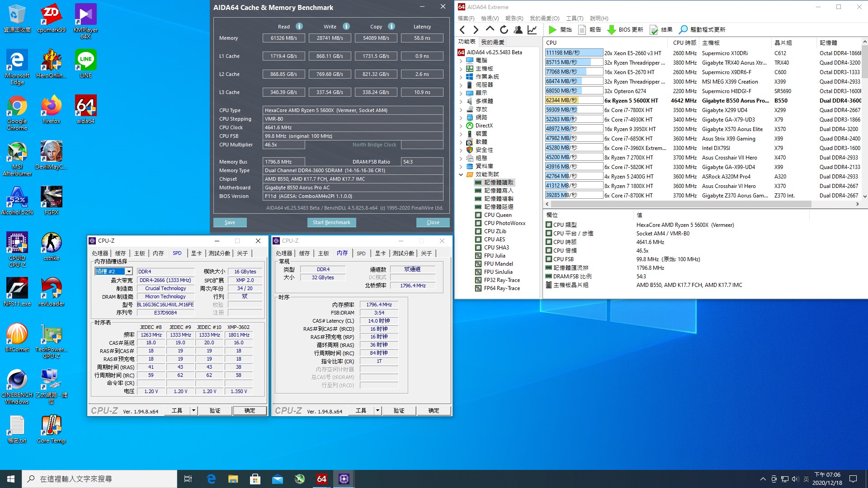Expand DirectX node in AIDA64 tree
Image resolution: width=868 pixels, height=488 pixels.
pyautogui.click(x=461, y=126)
